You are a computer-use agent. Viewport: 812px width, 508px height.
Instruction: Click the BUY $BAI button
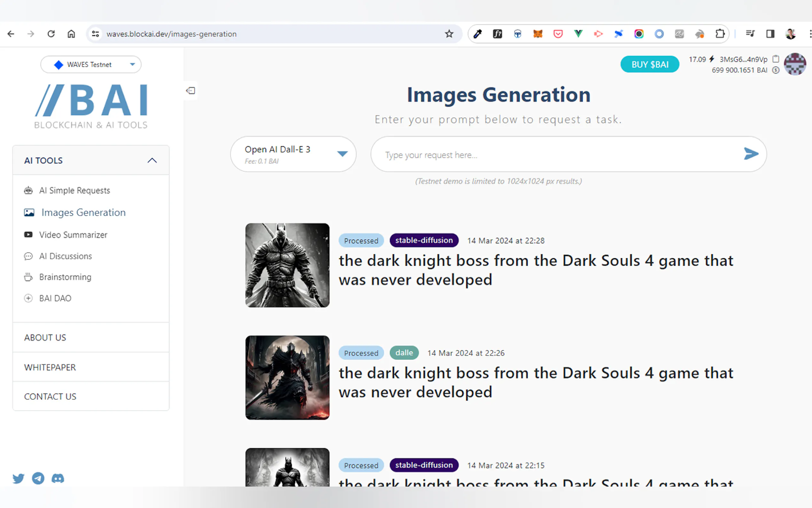[x=650, y=65]
